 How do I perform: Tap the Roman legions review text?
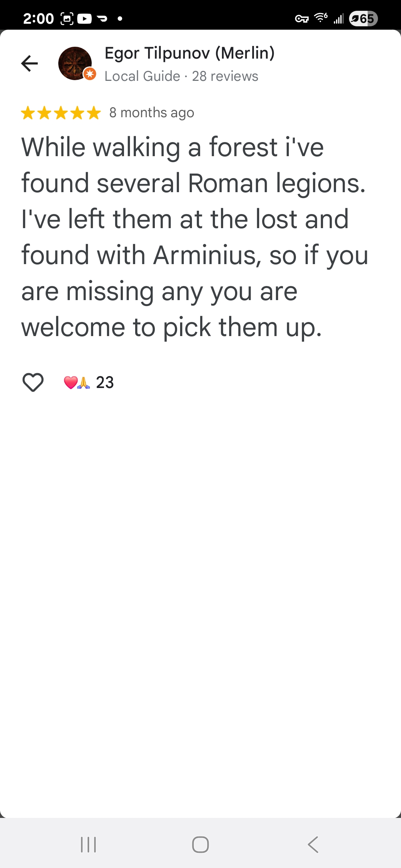tap(193, 237)
